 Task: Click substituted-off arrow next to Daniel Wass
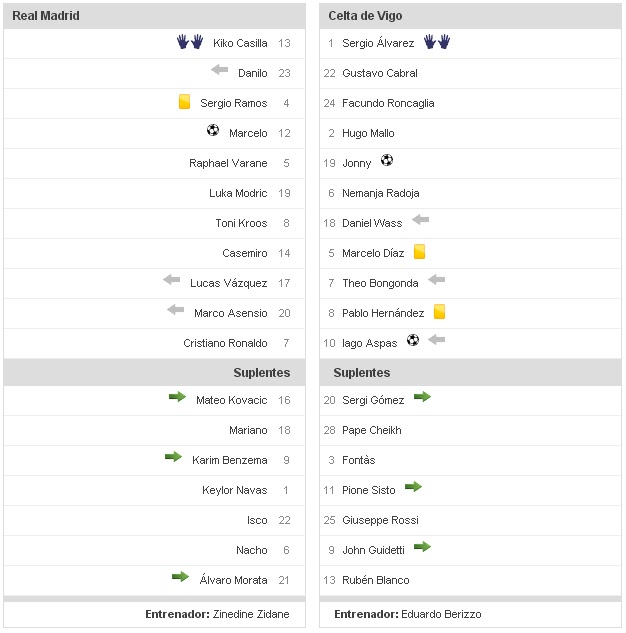pyautogui.click(x=420, y=220)
